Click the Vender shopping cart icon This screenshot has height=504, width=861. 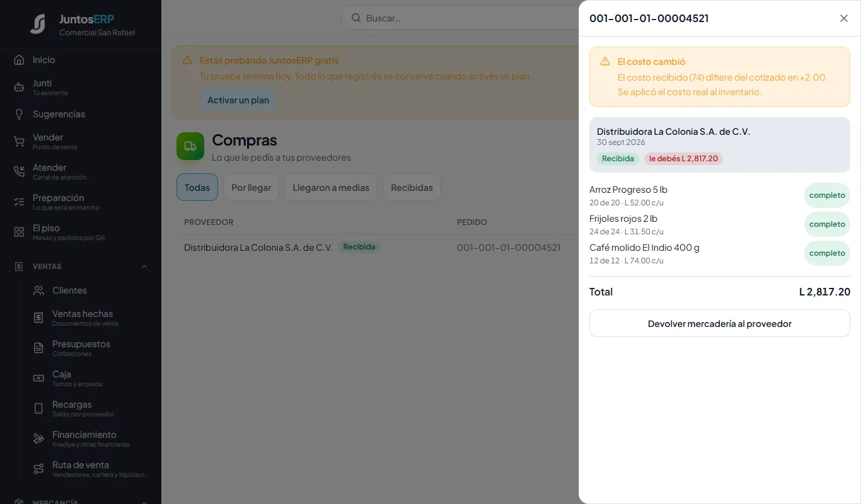(x=19, y=142)
